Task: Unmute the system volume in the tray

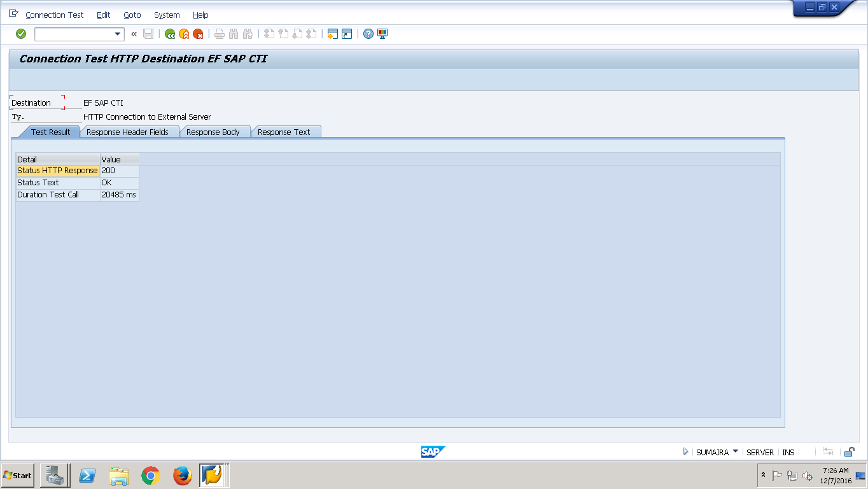Action: (x=806, y=476)
